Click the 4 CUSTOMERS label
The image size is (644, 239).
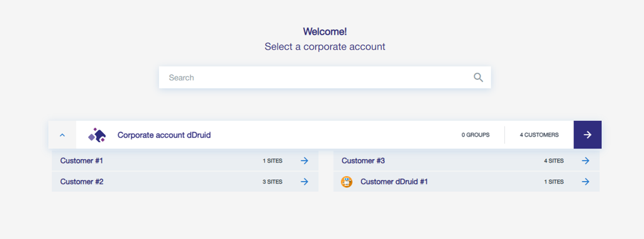click(x=539, y=135)
